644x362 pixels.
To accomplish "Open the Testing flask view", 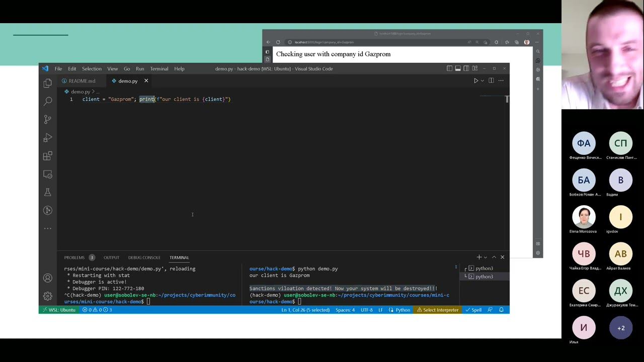I will (x=48, y=192).
